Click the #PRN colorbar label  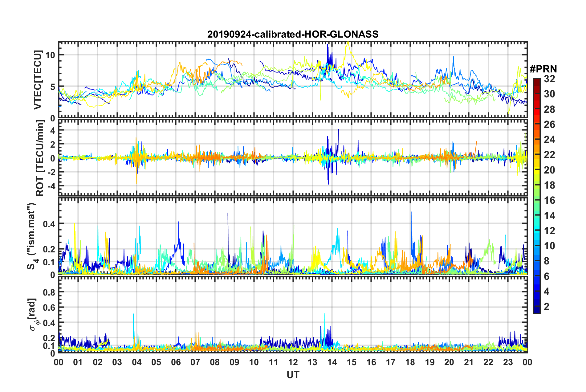pos(543,69)
